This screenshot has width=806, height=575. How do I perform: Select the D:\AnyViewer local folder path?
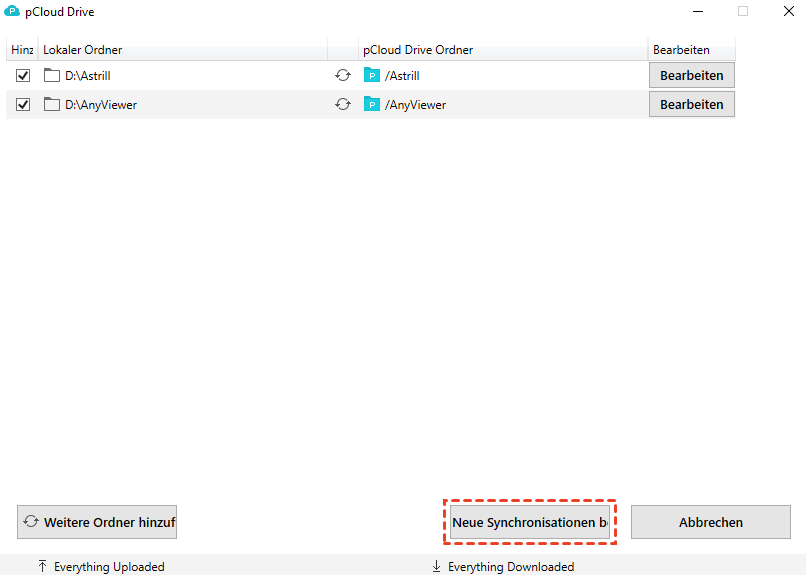point(101,104)
